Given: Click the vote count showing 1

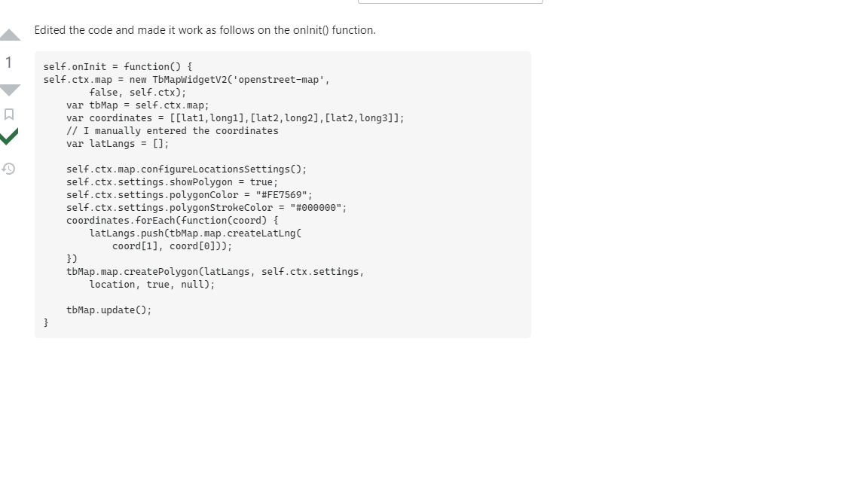Looking at the screenshot, I should [x=9, y=63].
